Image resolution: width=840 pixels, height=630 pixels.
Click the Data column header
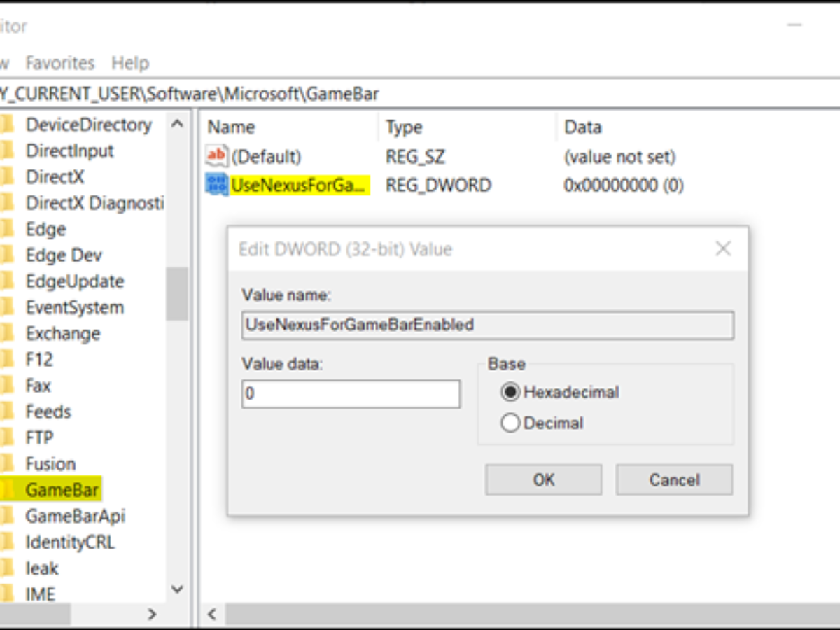tap(583, 127)
